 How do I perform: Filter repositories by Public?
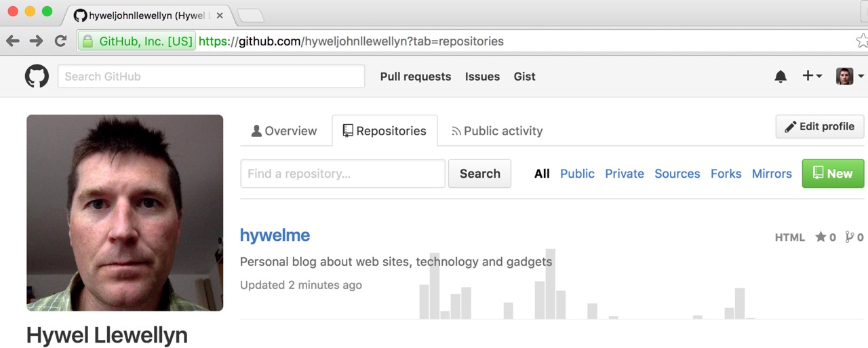point(577,174)
